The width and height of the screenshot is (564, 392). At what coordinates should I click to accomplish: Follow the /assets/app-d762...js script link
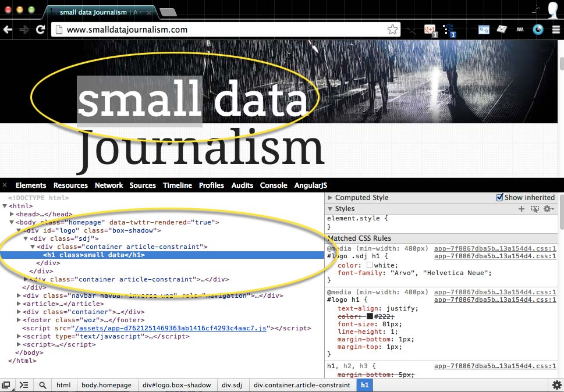click(x=171, y=329)
